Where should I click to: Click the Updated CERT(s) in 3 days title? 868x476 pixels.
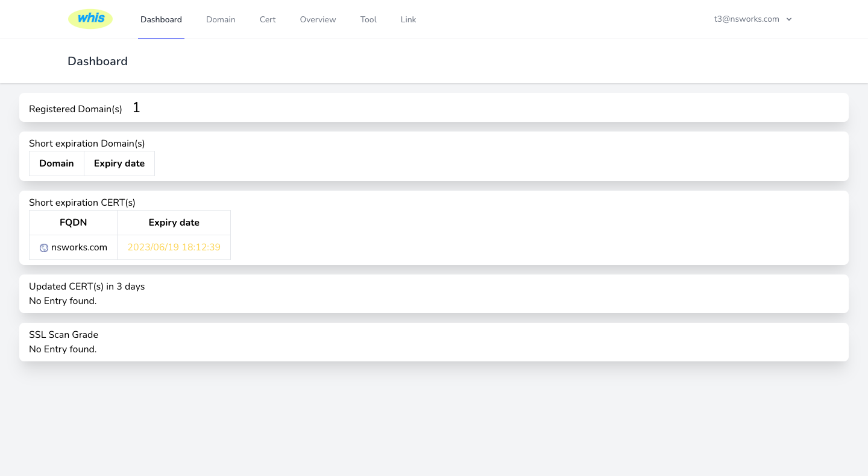click(87, 287)
